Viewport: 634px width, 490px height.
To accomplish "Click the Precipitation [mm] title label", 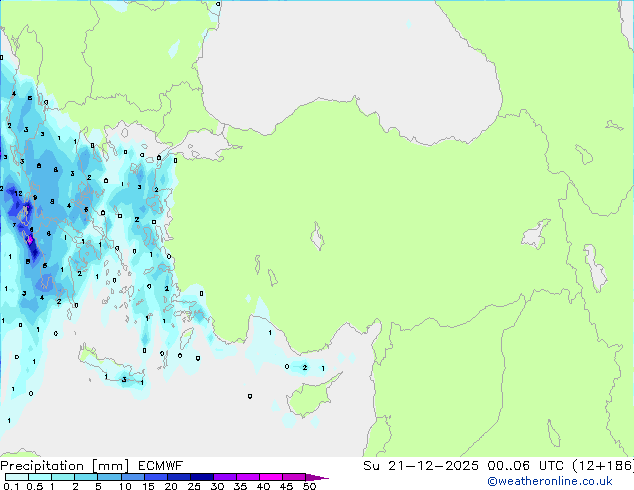I will [x=59, y=465].
